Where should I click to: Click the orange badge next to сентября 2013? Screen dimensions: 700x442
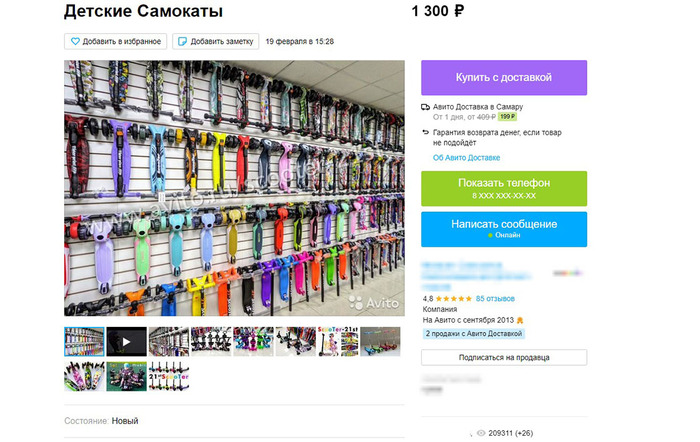point(520,320)
